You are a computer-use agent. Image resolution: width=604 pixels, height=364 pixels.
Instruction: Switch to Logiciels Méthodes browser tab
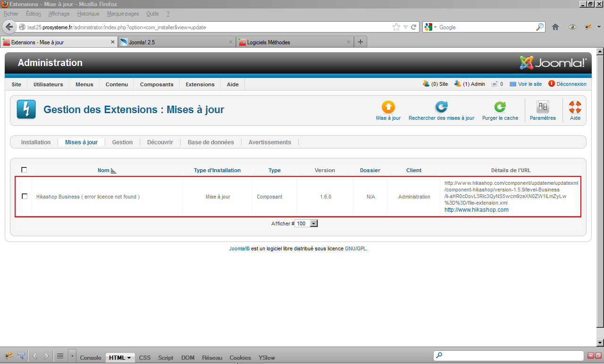tap(295, 42)
